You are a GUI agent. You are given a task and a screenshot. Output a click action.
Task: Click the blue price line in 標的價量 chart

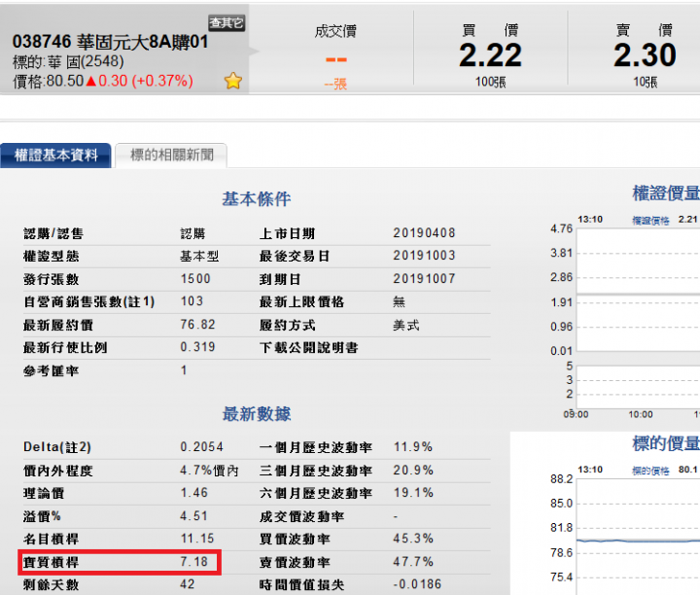click(x=639, y=541)
